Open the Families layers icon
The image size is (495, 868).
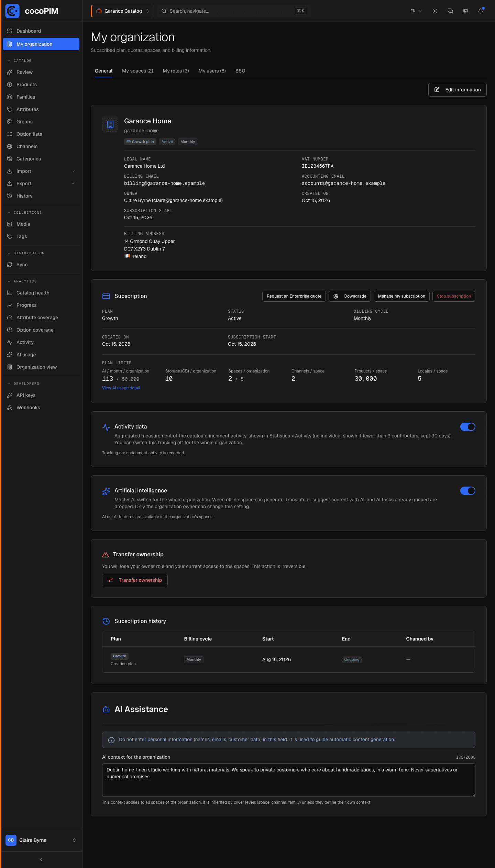pyautogui.click(x=10, y=97)
